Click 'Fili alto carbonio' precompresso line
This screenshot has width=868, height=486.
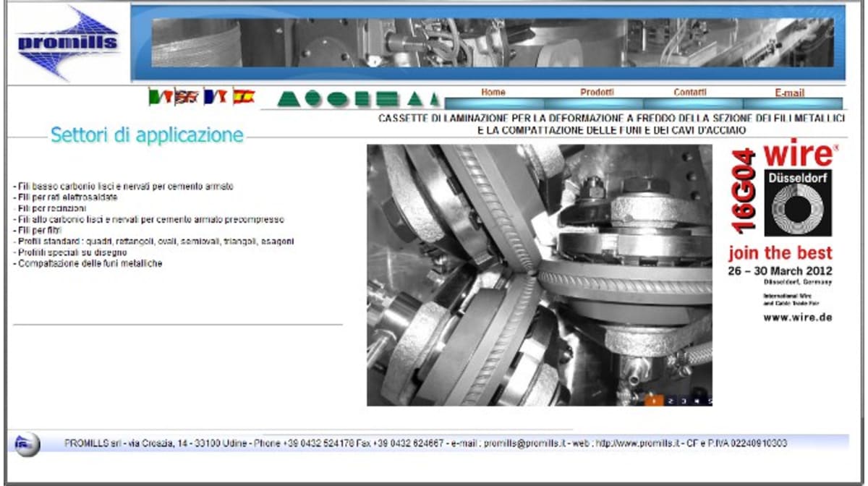(x=148, y=219)
